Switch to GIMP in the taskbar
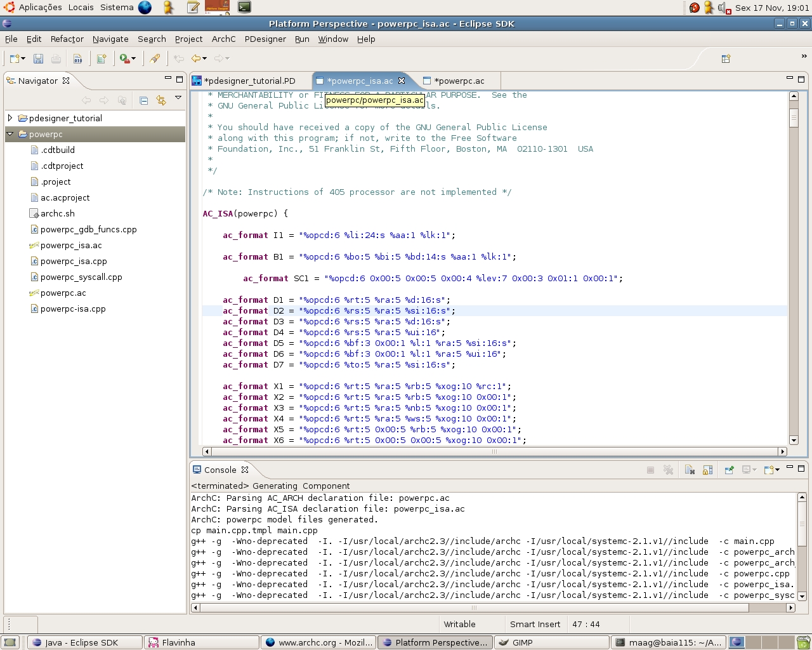The width and height of the screenshot is (812, 650). pos(551,642)
